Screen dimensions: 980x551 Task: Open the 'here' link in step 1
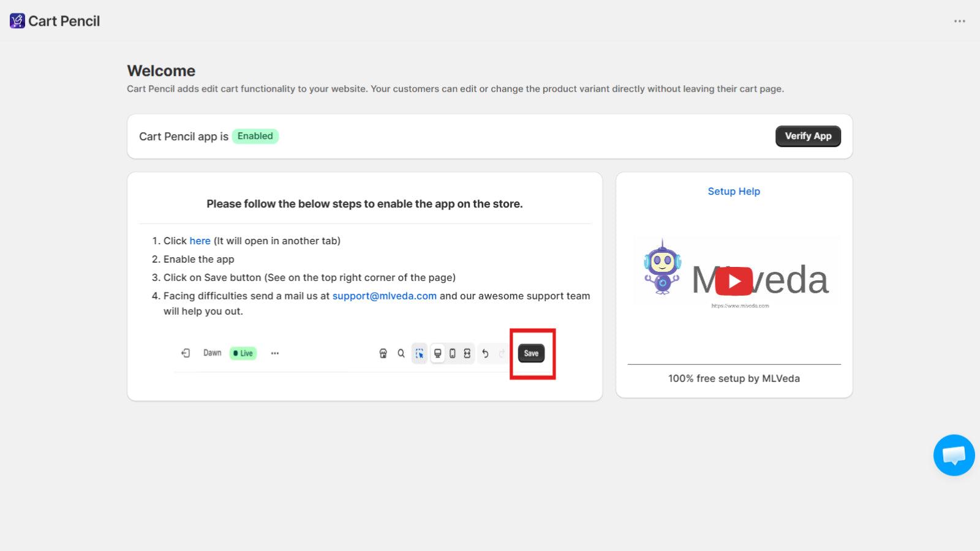point(200,241)
